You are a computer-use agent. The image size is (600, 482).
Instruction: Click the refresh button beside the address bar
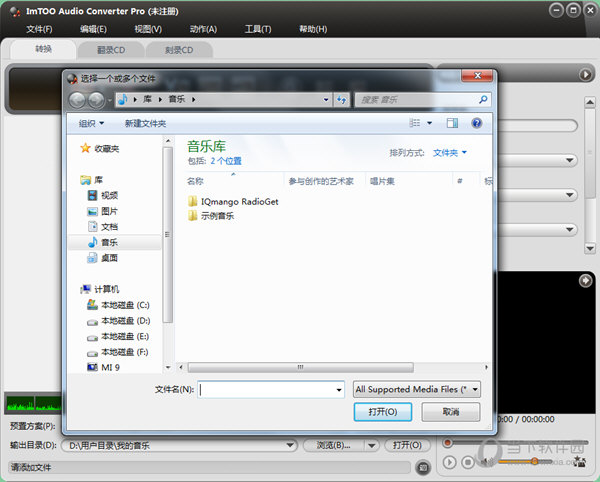[341, 100]
